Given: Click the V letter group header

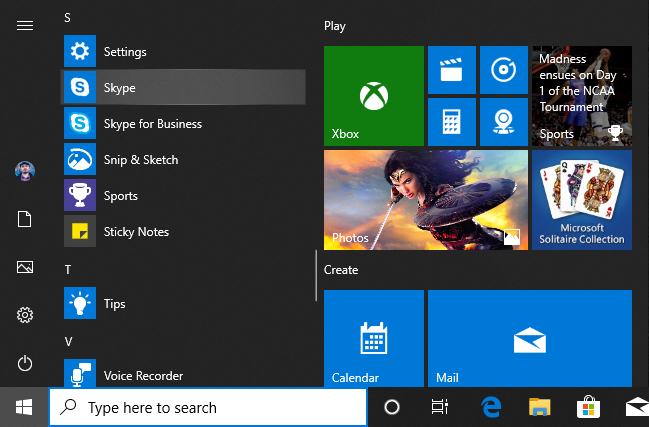Looking at the screenshot, I should pyautogui.click(x=68, y=341).
